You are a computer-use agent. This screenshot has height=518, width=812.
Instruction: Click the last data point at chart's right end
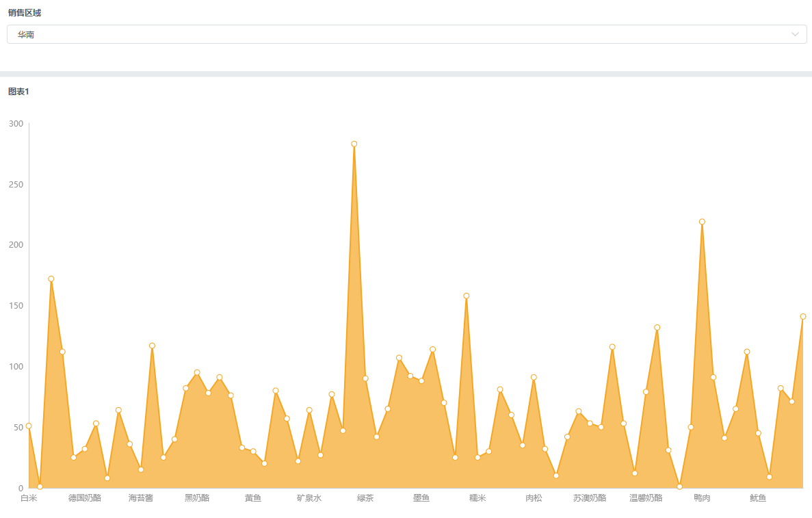point(803,317)
